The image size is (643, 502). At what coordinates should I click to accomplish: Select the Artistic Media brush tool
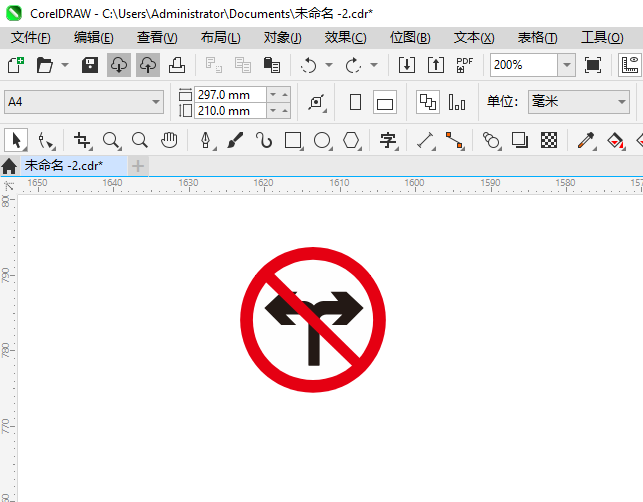click(x=235, y=140)
